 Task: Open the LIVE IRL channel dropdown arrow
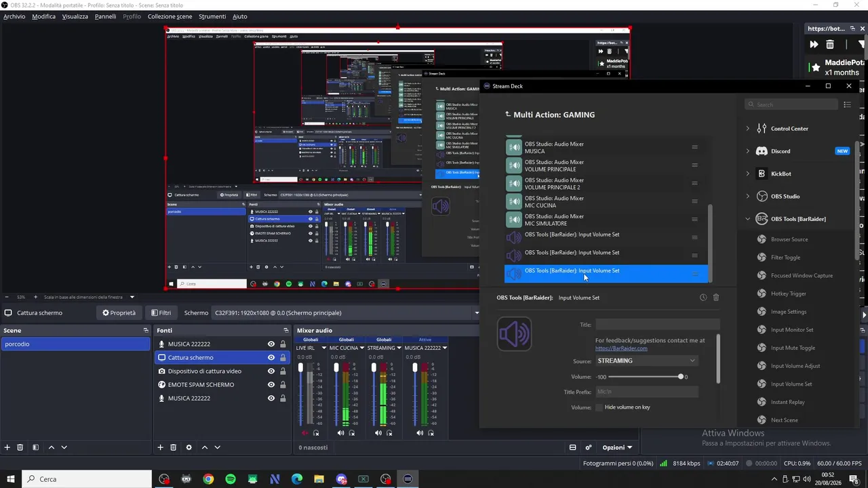click(x=324, y=348)
